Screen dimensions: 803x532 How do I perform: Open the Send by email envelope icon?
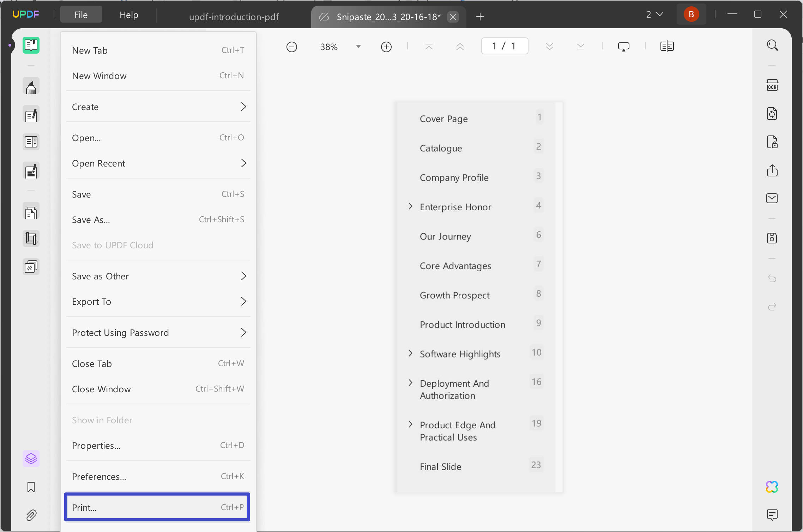click(x=772, y=198)
